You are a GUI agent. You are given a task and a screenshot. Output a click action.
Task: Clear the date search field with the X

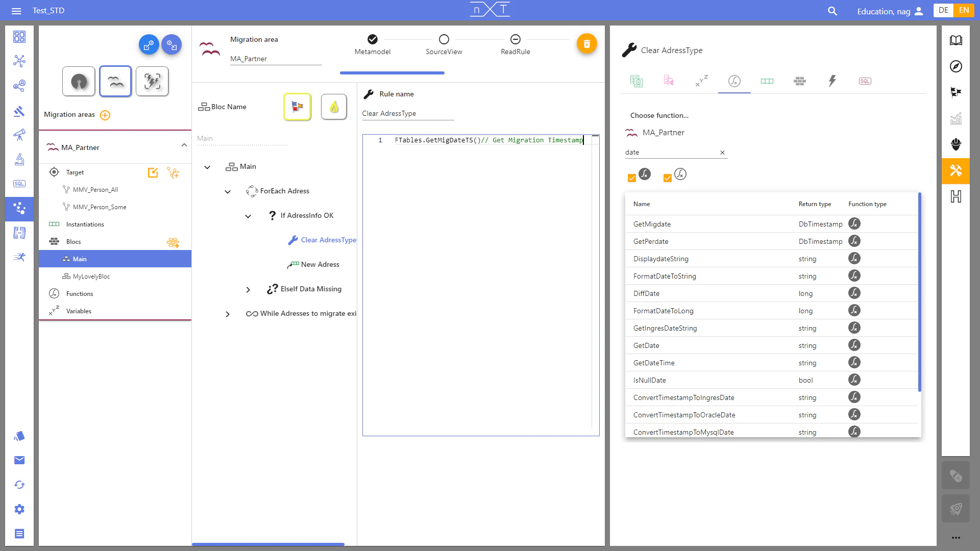[x=723, y=153]
